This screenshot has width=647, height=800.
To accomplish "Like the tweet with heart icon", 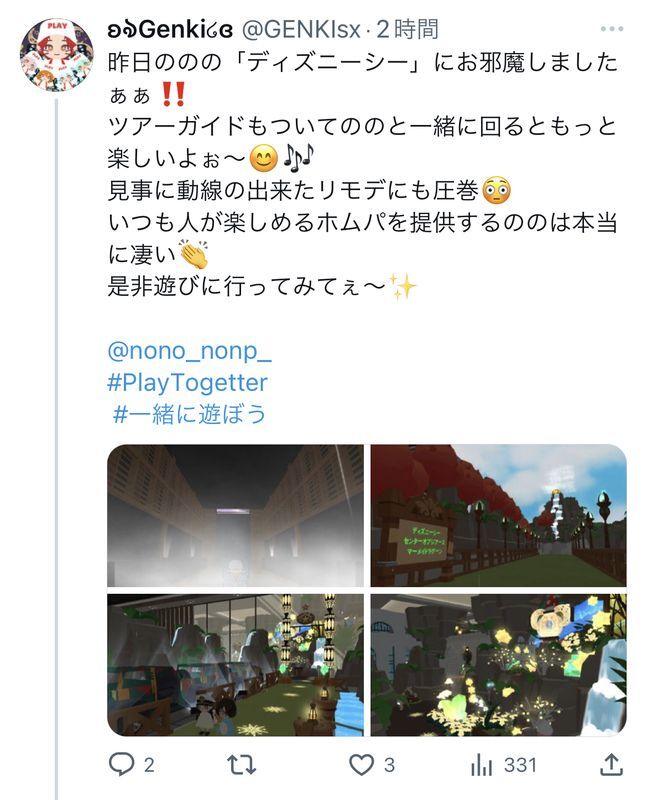I will [361, 765].
